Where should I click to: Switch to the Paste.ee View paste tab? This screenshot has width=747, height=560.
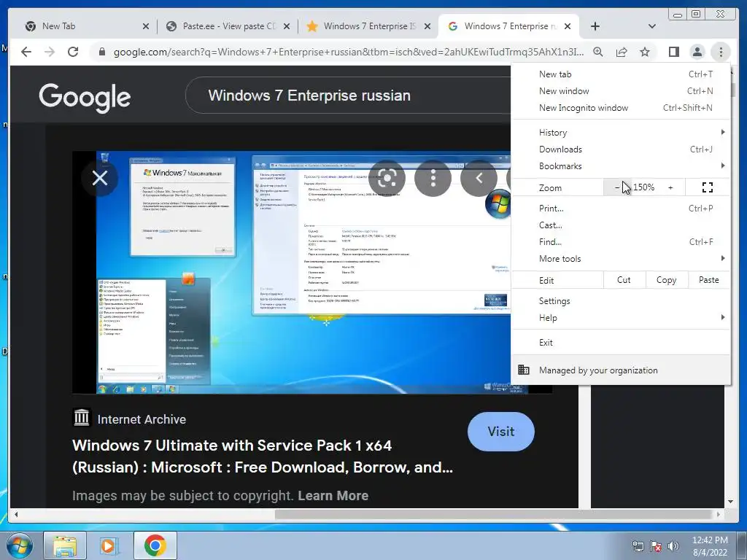228,26
